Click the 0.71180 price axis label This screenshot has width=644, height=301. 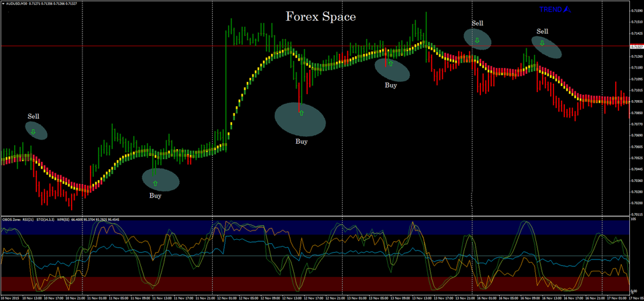pos(636,67)
